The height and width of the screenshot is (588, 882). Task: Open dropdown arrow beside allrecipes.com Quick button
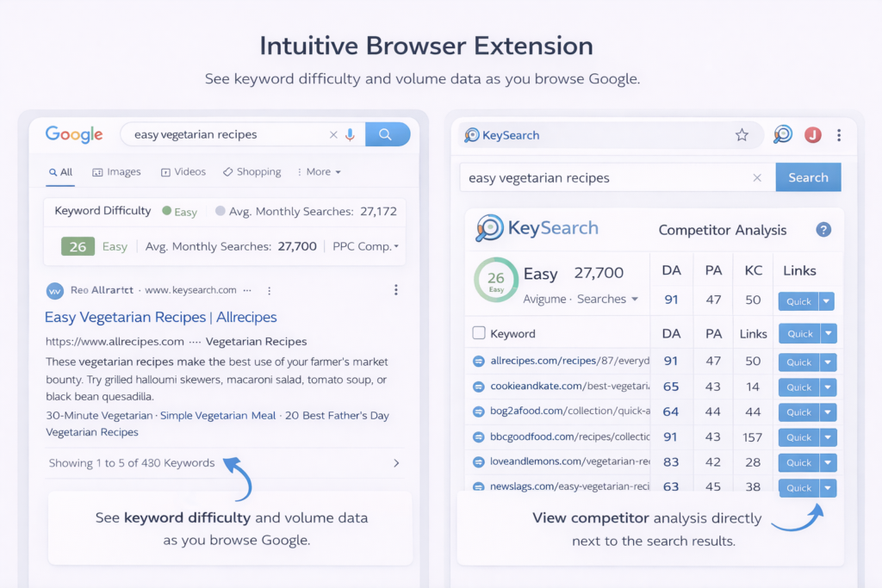[828, 362]
